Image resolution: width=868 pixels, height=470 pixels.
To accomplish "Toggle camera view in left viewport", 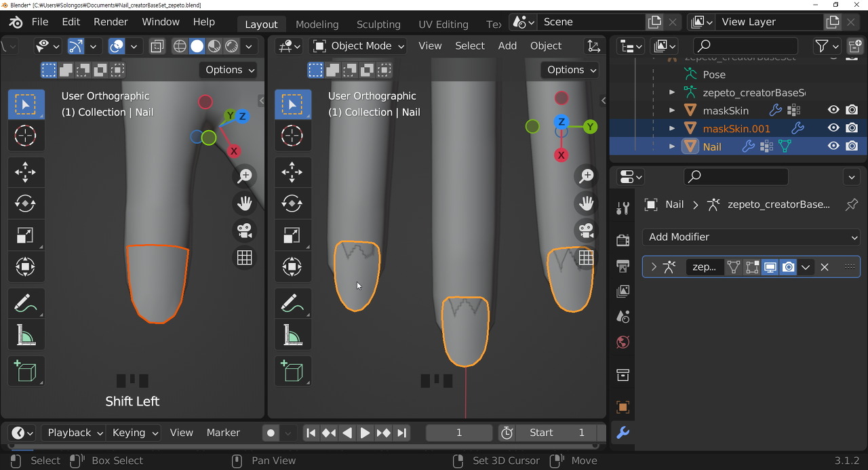I will pos(245,231).
